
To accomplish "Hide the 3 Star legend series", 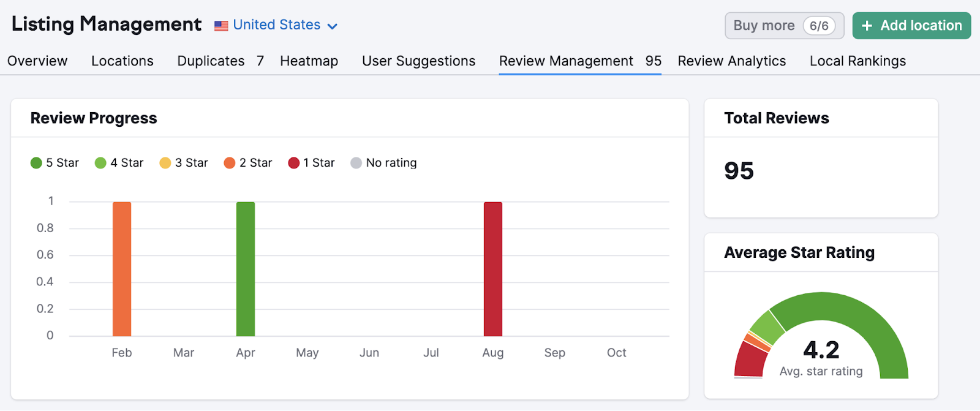I will tap(184, 163).
